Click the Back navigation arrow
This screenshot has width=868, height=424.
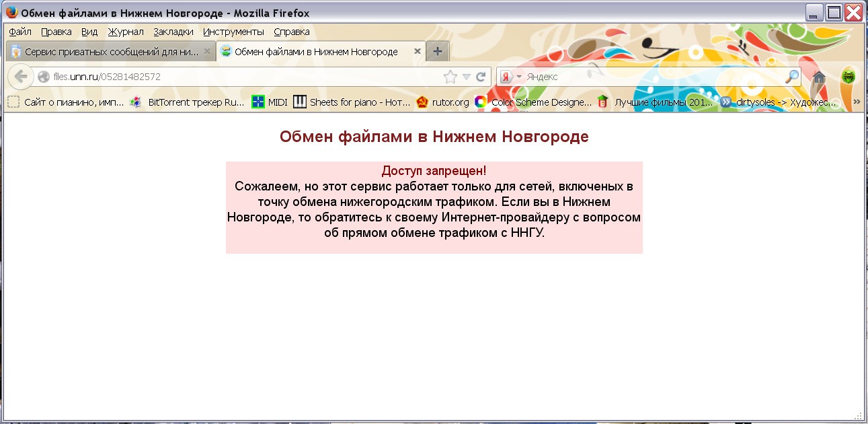(20, 77)
